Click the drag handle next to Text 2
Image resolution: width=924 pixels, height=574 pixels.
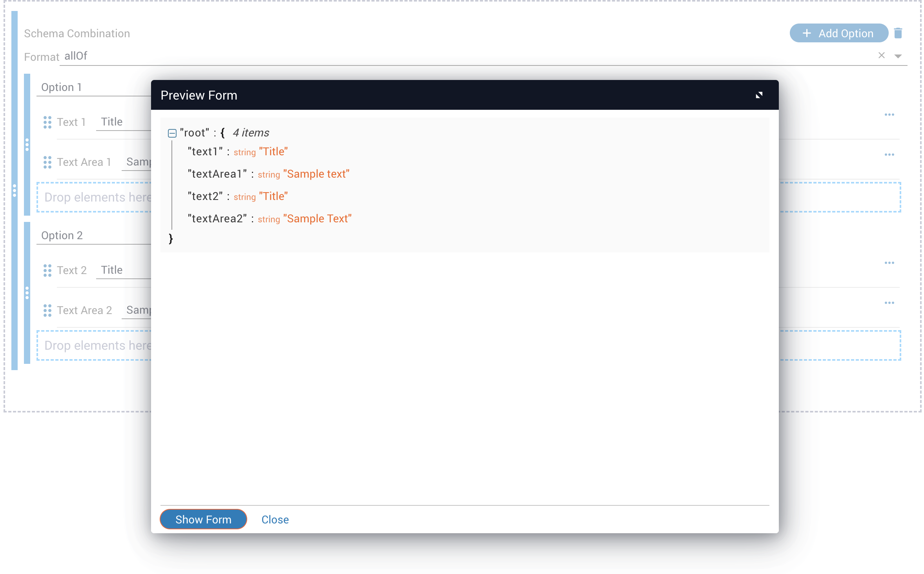pyautogui.click(x=47, y=271)
